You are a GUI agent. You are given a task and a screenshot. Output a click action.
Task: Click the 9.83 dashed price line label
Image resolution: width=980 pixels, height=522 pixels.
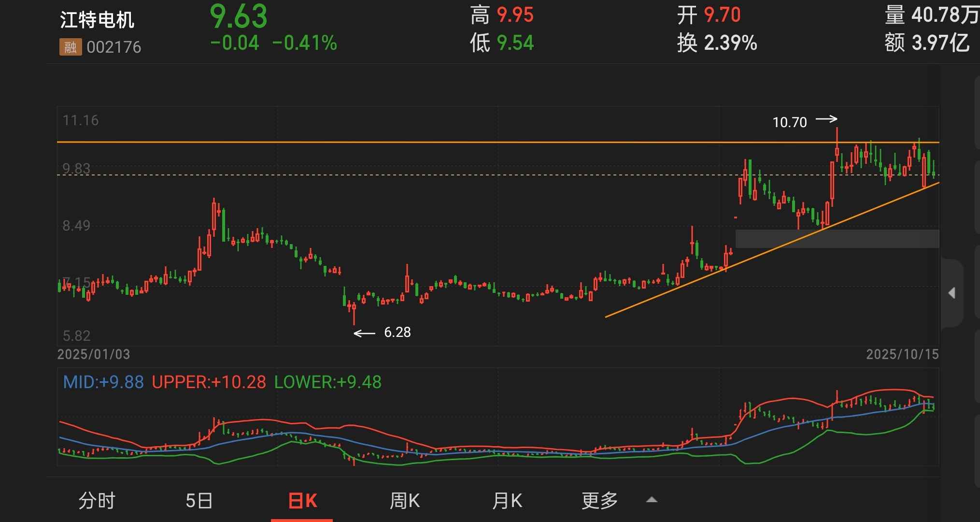(x=76, y=168)
